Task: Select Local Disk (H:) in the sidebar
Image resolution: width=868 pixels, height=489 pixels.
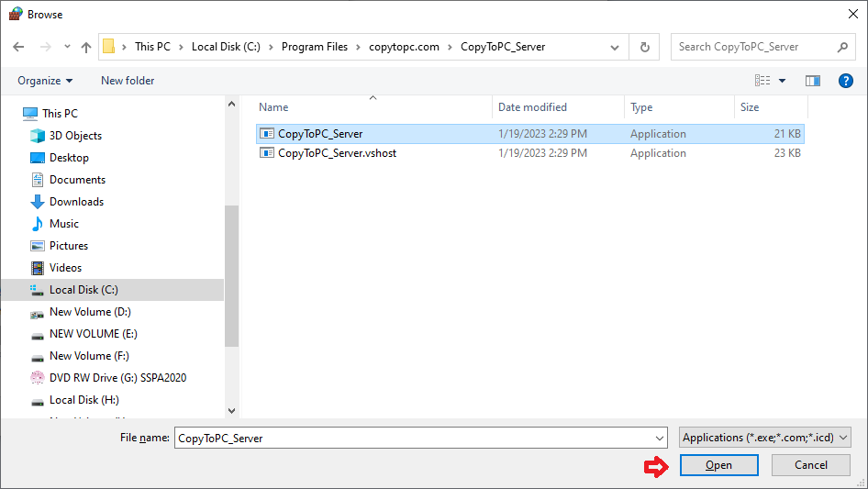Action: point(84,400)
